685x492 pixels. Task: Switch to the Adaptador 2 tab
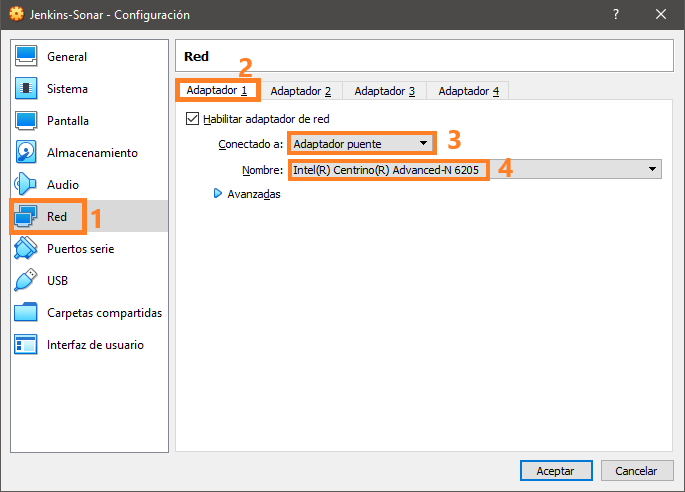[300, 91]
